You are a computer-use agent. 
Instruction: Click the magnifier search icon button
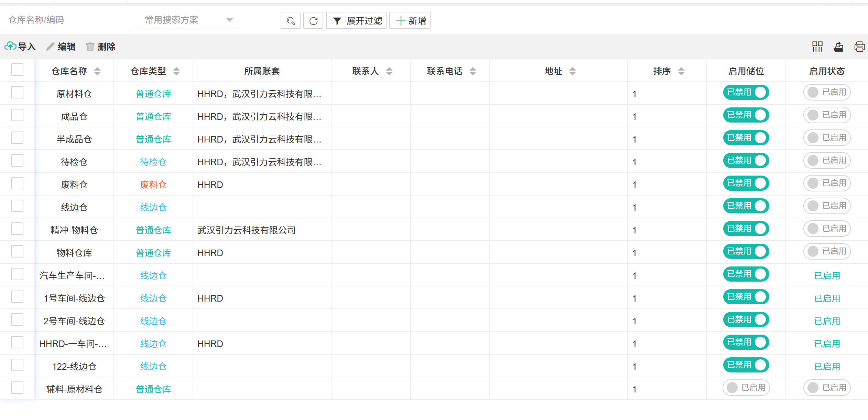click(x=291, y=21)
